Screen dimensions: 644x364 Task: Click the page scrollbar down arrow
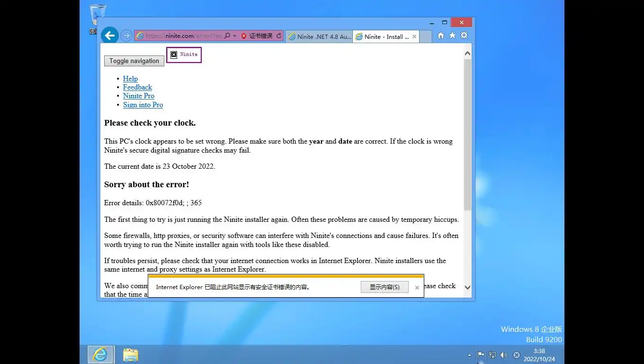467,287
